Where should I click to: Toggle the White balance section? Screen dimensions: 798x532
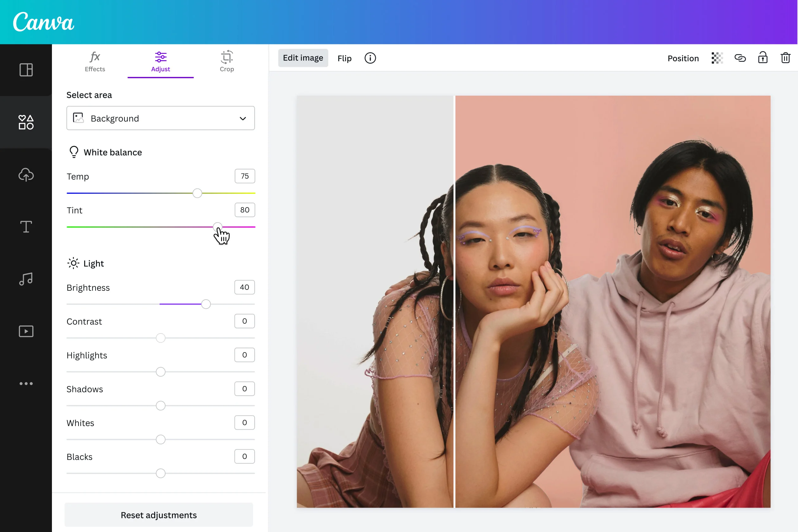112,152
